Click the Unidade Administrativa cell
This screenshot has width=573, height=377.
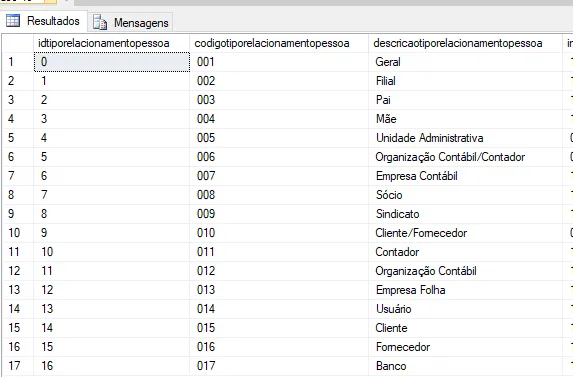(466, 138)
